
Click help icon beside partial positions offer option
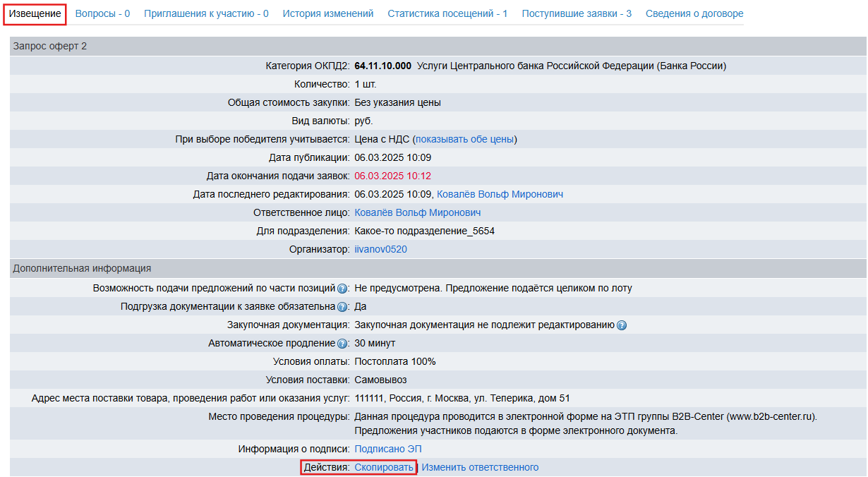tap(343, 289)
